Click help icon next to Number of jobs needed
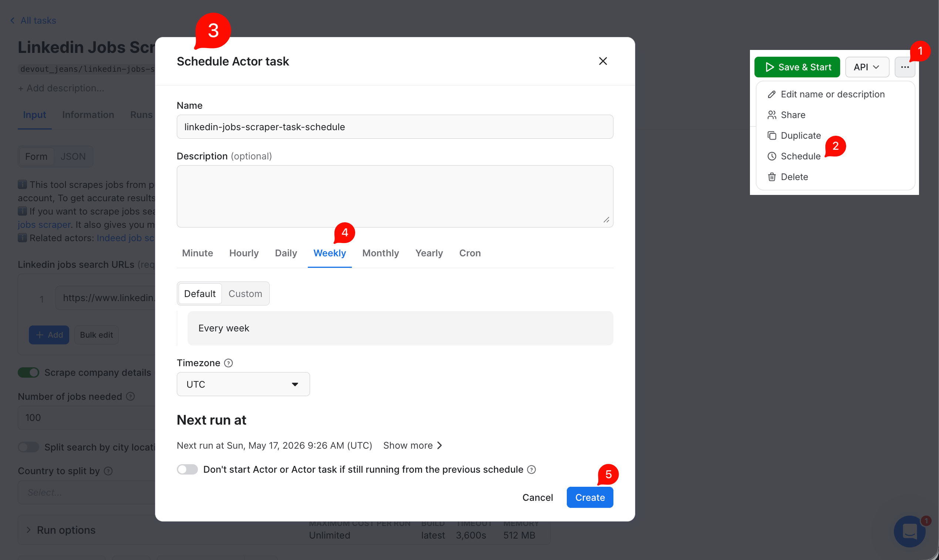Screen dimensions: 939x560 (x=130, y=396)
